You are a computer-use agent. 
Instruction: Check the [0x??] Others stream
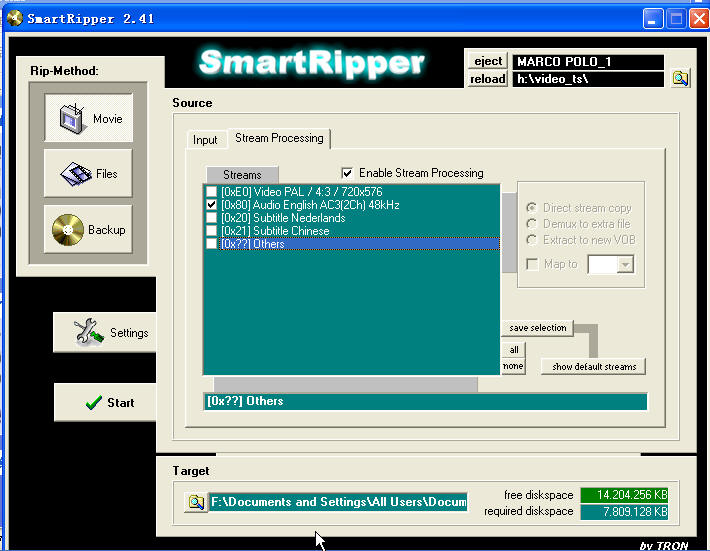tap(211, 244)
